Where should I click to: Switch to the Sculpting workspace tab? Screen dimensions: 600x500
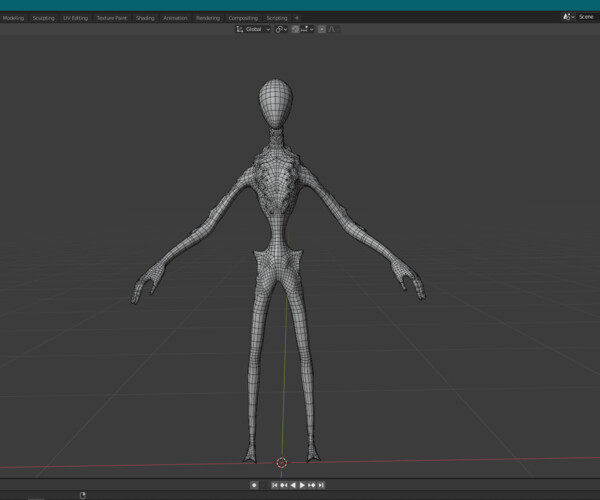tap(43, 18)
